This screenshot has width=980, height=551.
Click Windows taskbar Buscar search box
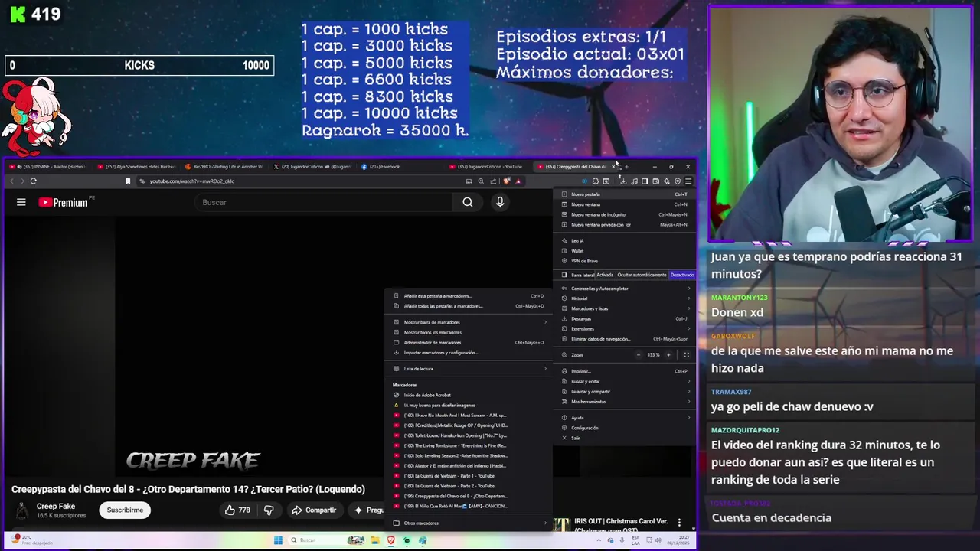[326, 540]
